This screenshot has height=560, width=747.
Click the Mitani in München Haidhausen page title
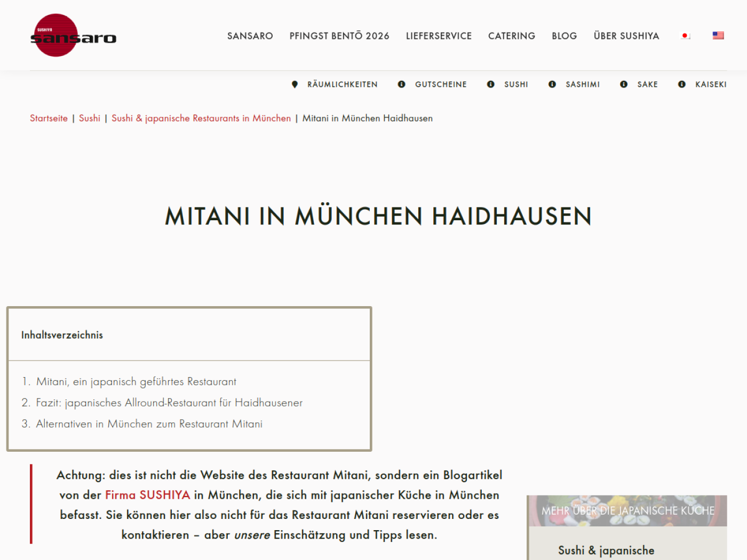pos(378,216)
